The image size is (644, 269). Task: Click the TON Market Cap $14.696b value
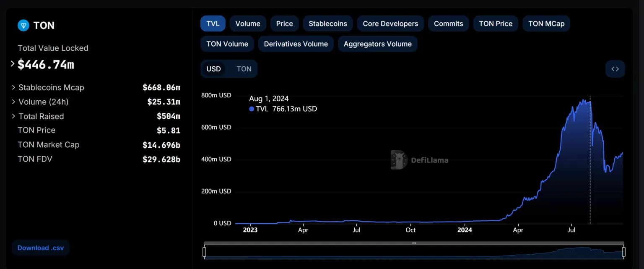pos(161,145)
